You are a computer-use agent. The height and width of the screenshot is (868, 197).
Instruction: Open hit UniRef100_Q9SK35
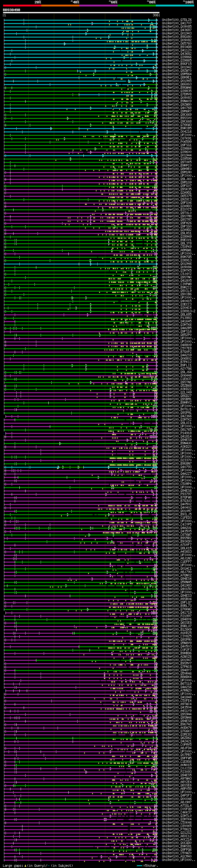pos(177,189)
